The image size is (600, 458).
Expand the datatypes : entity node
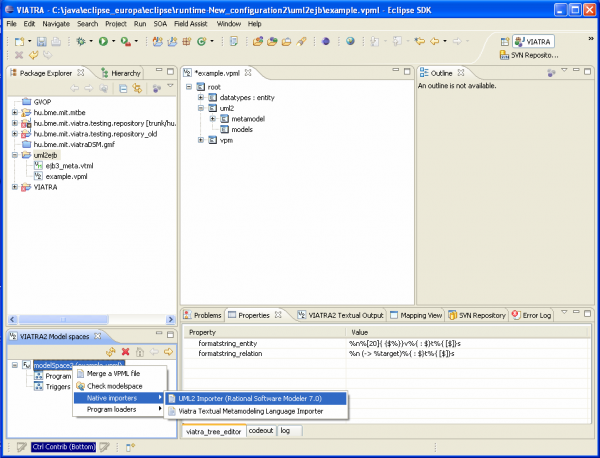(x=201, y=98)
